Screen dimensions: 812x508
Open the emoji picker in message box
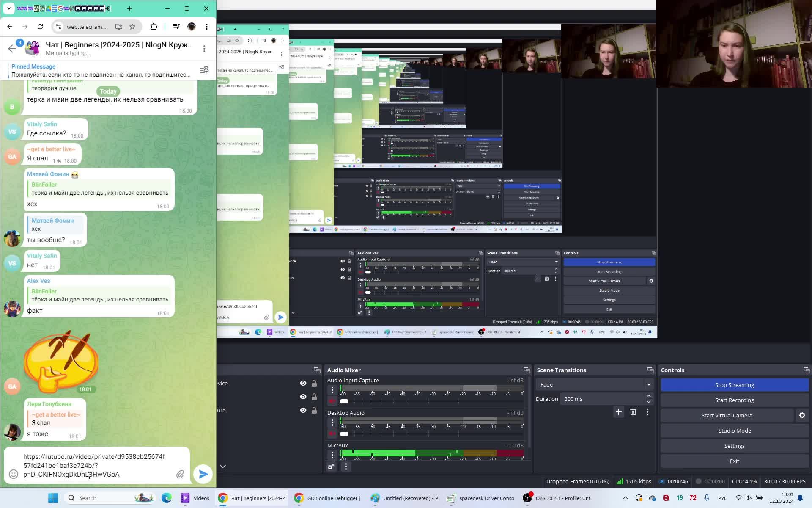click(x=14, y=474)
